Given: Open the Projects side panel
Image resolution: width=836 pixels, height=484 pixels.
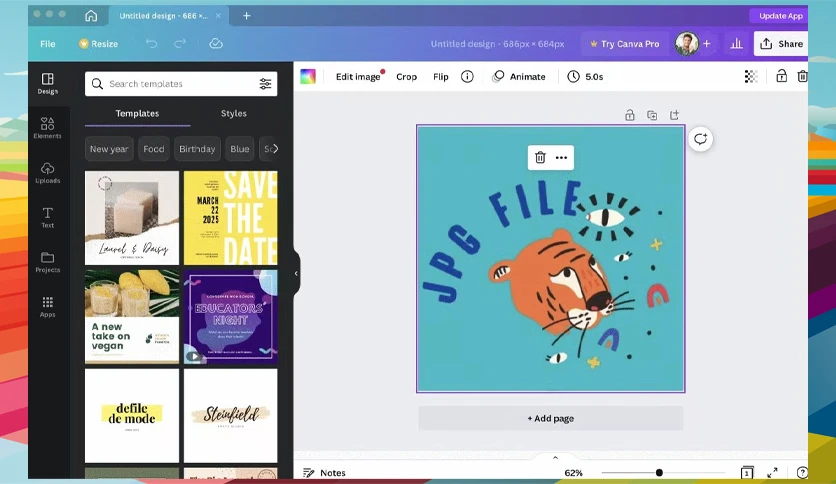Looking at the screenshot, I should (47, 262).
